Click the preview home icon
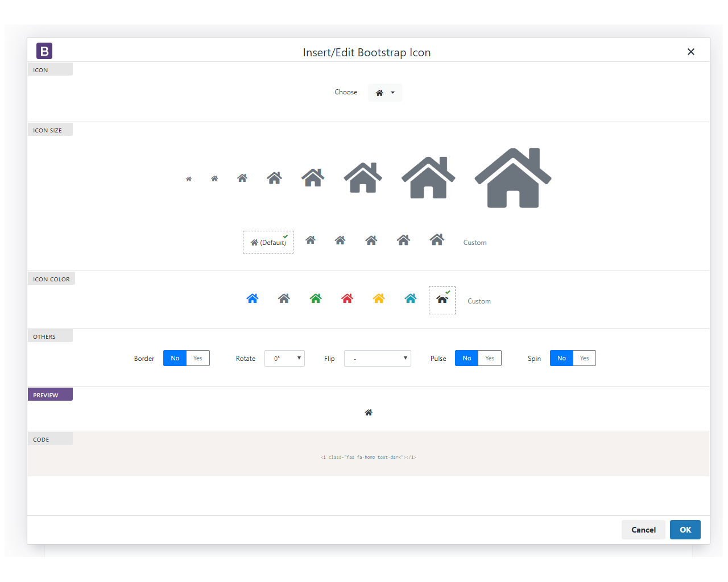This screenshot has height=582, width=728. pyautogui.click(x=369, y=413)
